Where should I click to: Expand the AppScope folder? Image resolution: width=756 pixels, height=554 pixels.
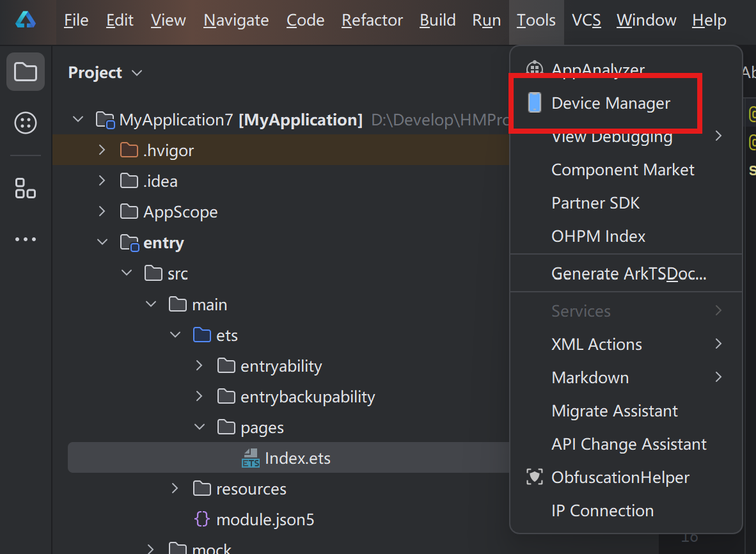pyautogui.click(x=102, y=211)
